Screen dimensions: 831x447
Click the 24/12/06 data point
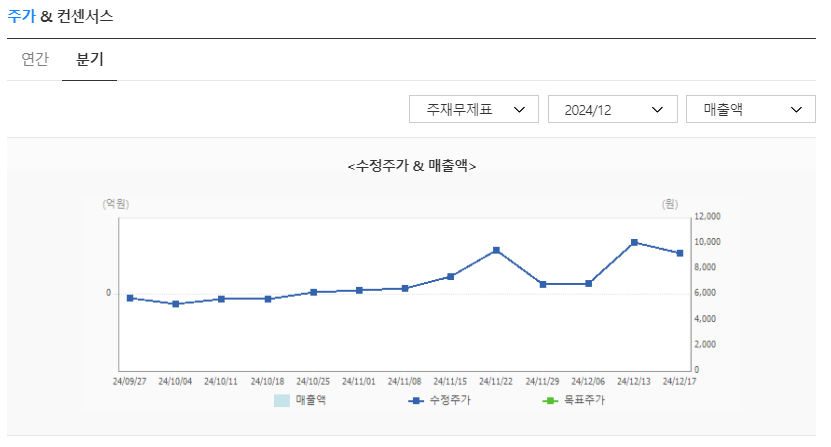[588, 284]
